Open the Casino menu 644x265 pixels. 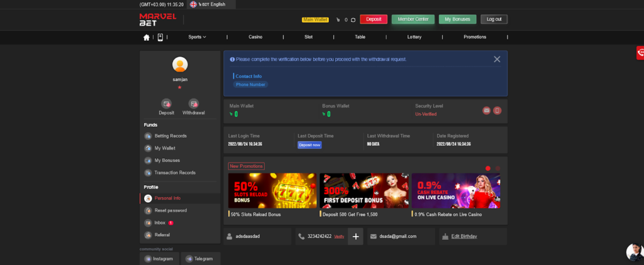pyautogui.click(x=255, y=37)
